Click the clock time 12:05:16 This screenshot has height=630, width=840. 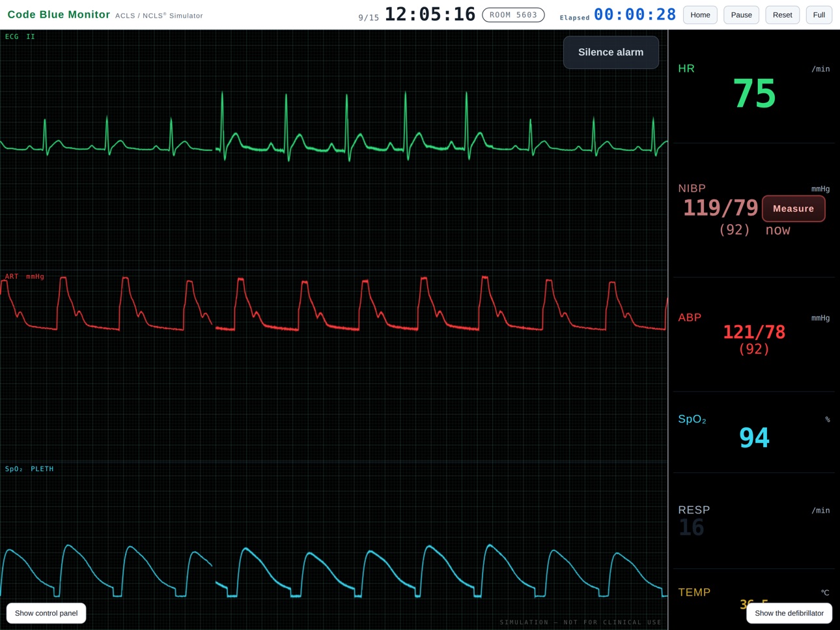pyautogui.click(x=430, y=14)
